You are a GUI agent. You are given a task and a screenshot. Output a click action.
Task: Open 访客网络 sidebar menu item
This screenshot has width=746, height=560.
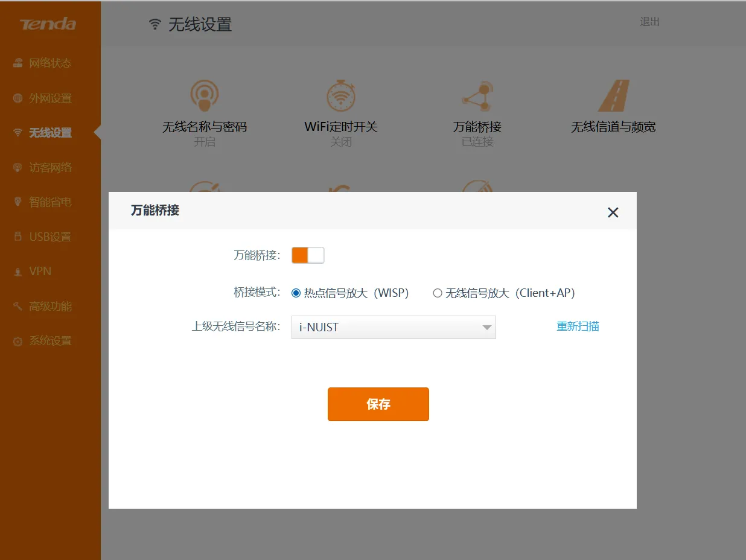coord(50,168)
